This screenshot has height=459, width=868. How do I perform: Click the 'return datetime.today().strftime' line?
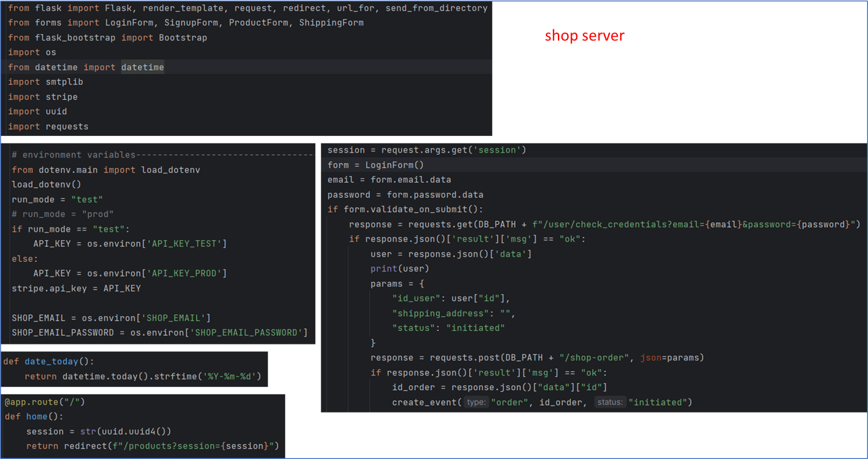tap(143, 376)
